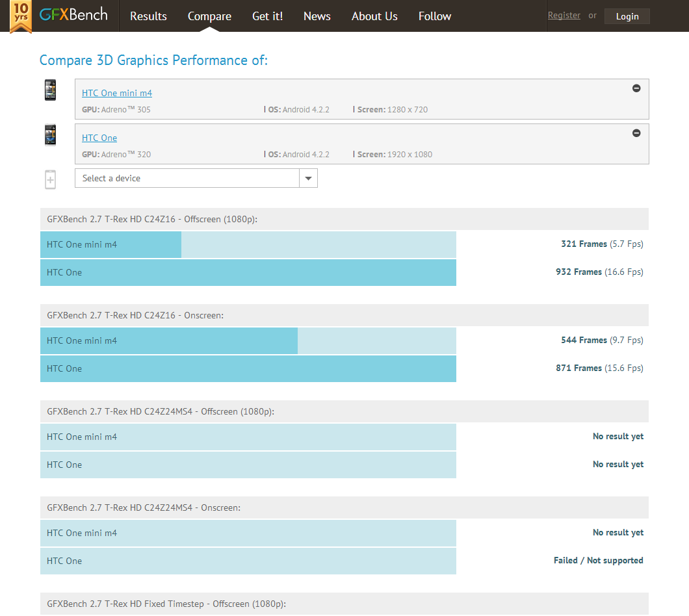Viewport: 689px width, 616px height.
Task: Click the GFXBench logo
Action: (73, 15)
